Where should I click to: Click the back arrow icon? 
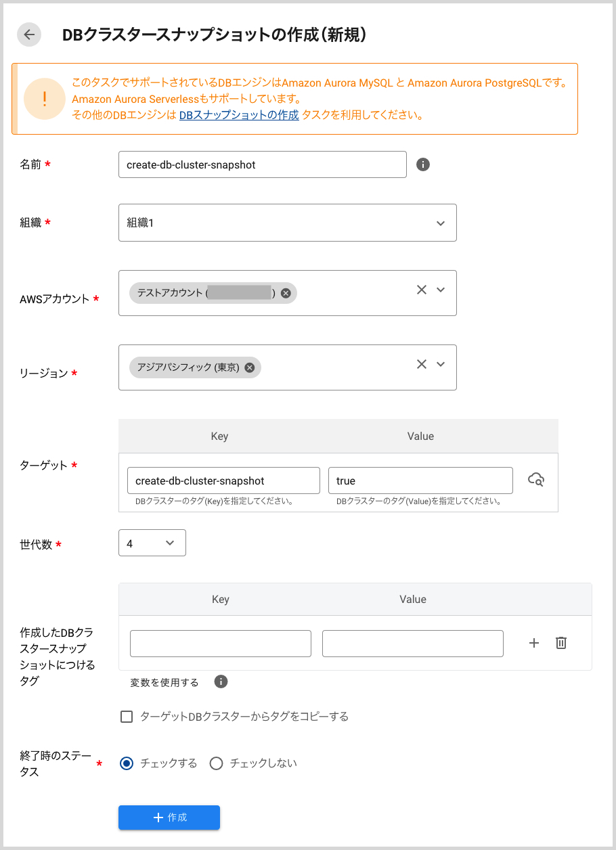29,35
